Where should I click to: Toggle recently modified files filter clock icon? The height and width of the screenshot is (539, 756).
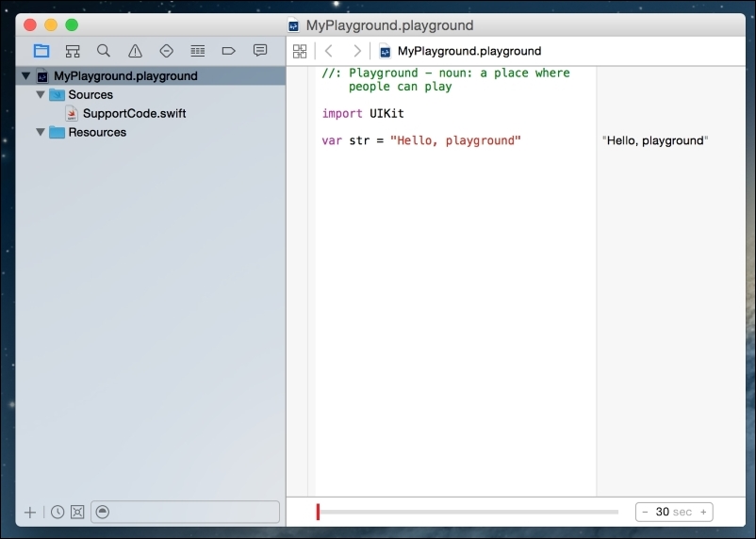pyautogui.click(x=58, y=512)
